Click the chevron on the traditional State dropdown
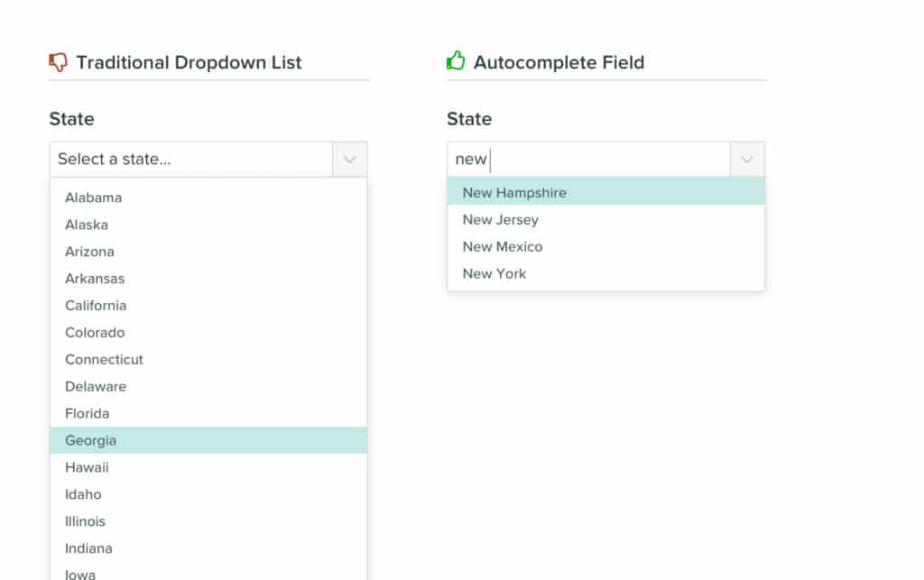 [349, 159]
